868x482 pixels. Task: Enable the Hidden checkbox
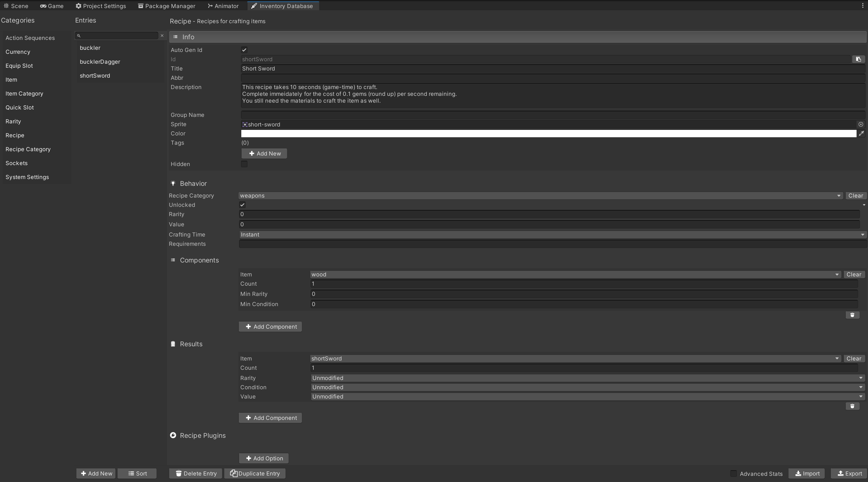[x=244, y=164]
